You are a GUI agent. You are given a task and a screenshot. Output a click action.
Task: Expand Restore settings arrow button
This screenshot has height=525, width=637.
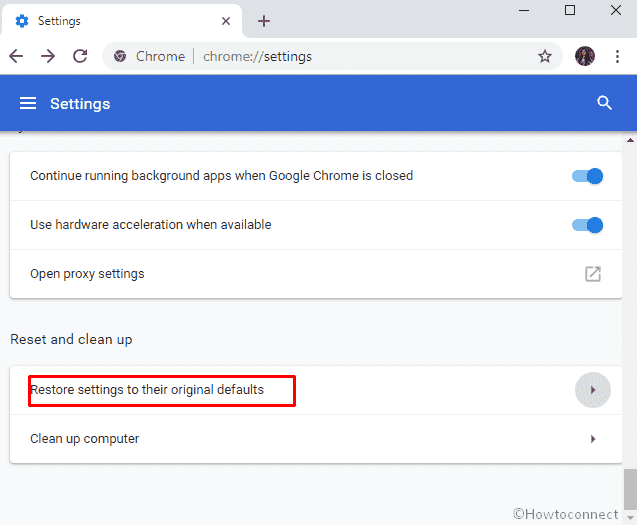click(x=593, y=390)
